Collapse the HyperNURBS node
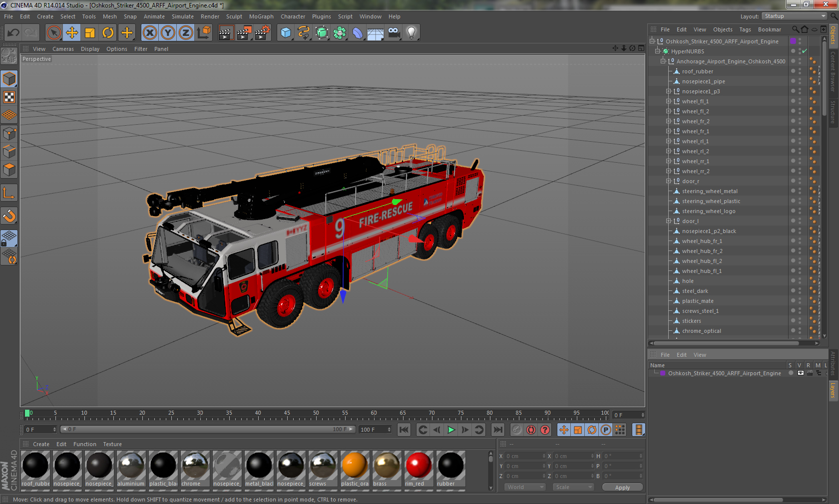 click(x=657, y=51)
